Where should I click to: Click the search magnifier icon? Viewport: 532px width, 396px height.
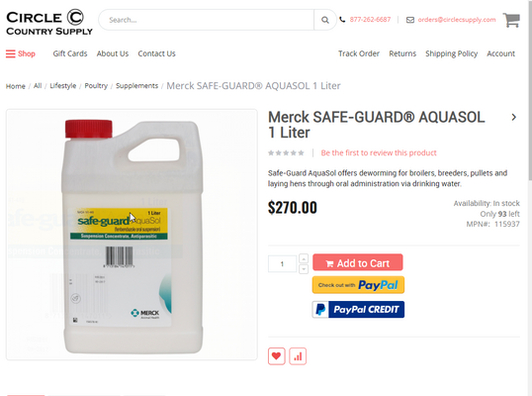tap(324, 20)
